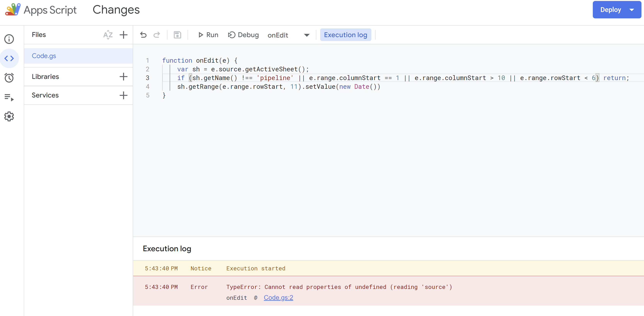The width and height of the screenshot is (644, 316).
Task: Add a library with the plus icon
Action: tap(123, 77)
